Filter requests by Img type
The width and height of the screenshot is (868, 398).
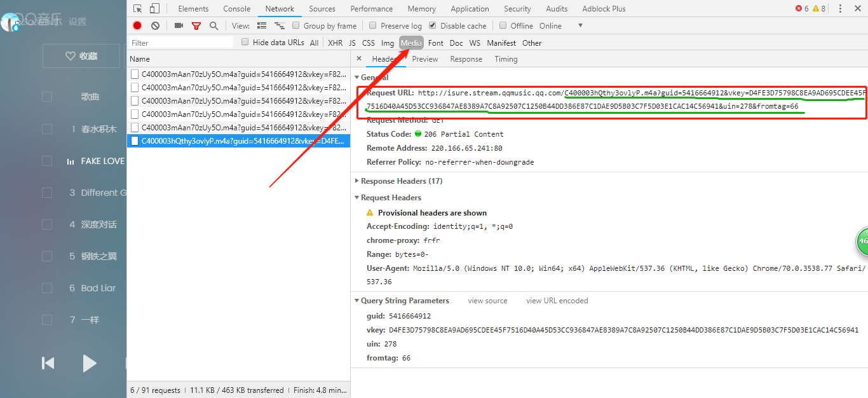(x=388, y=43)
